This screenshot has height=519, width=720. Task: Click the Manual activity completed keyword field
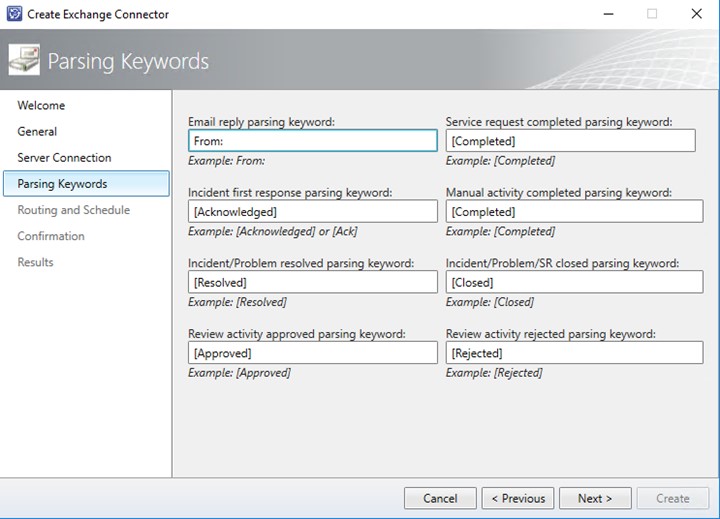coord(574,211)
